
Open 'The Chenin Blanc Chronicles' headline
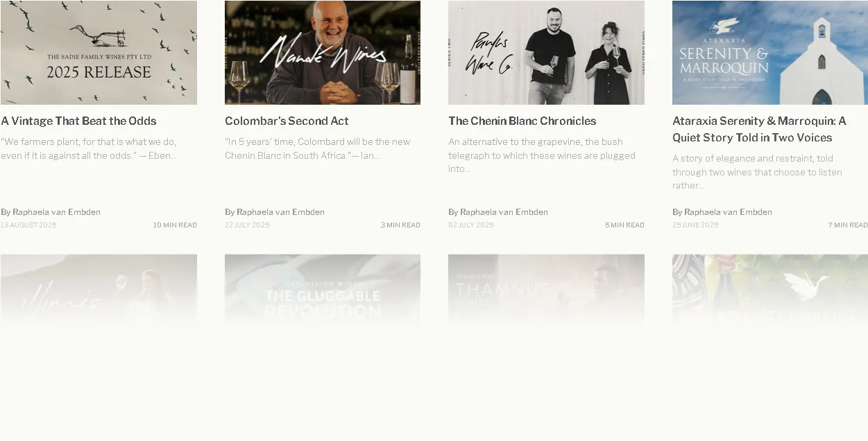pyautogui.click(x=522, y=121)
